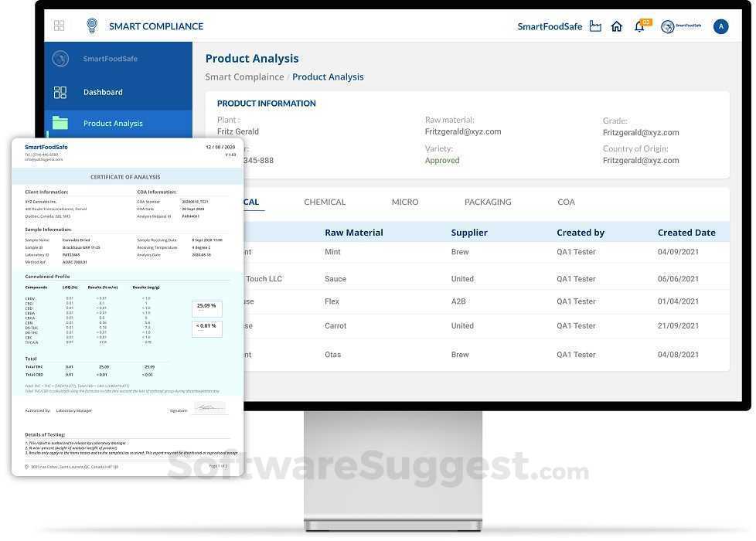
Task: Select the COA tab
Action: pyautogui.click(x=566, y=202)
